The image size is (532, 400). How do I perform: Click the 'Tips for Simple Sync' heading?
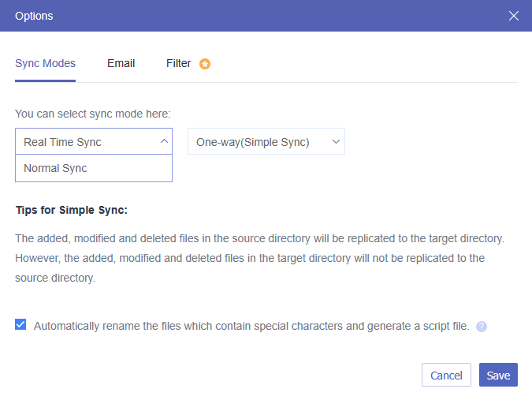71,211
